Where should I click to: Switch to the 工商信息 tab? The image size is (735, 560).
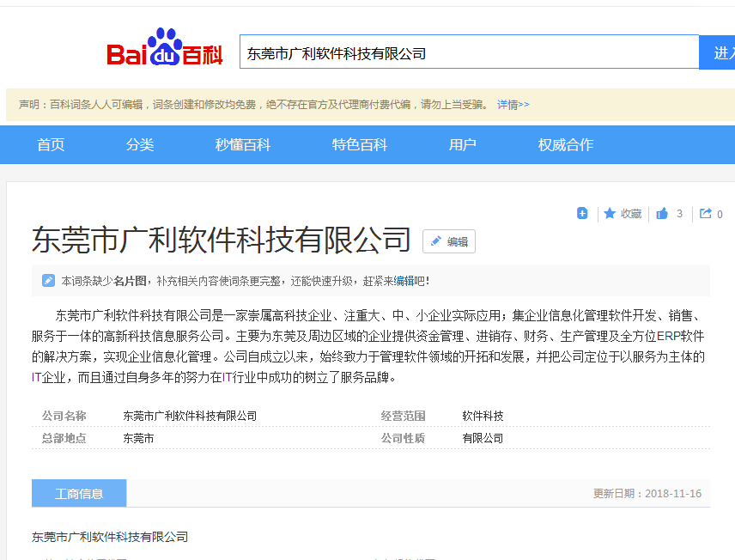(79, 493)
